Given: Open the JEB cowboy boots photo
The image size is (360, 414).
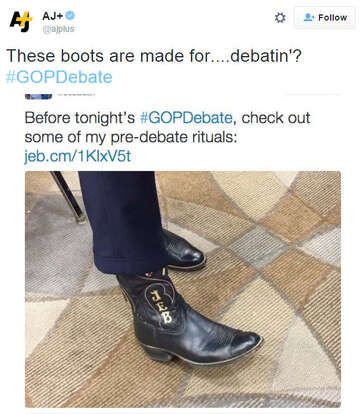Looking at the screenshot, I should pyautogui.click(x=183, y=289).
